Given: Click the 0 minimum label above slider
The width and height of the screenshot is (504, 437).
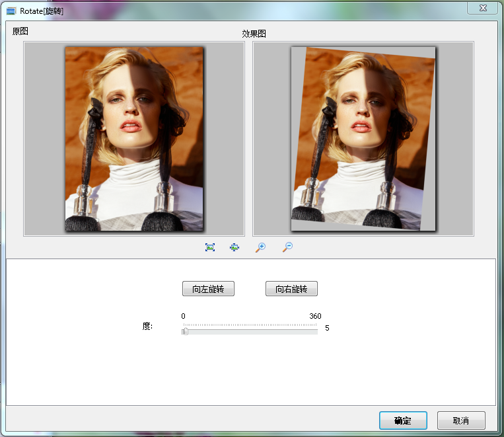Looking at the screenshot, I should coord(184,316).
